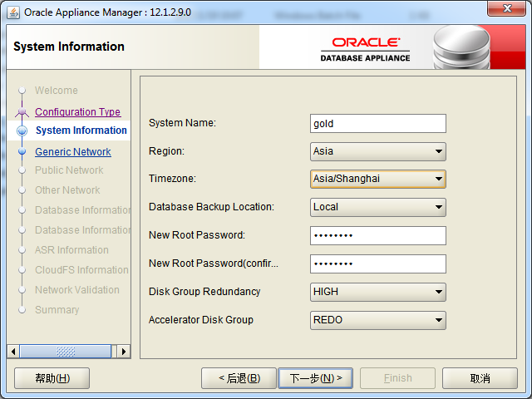Click the Oracle Database Appliance disk logo
The width and height of the screenshot is (532, 399).
pos(462,47)
